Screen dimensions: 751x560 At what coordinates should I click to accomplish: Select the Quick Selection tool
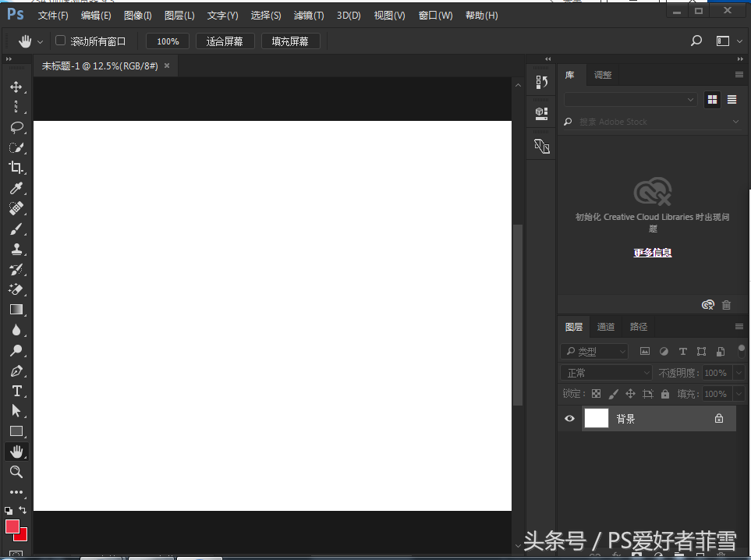16,147
